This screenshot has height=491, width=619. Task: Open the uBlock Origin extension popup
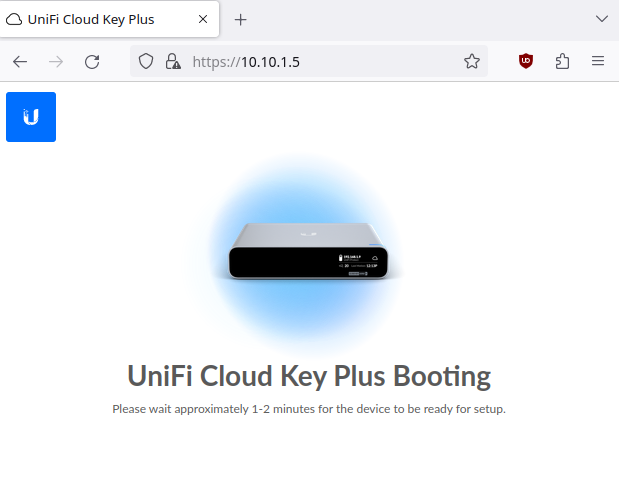pyautogui.click(x=526, y=61)
